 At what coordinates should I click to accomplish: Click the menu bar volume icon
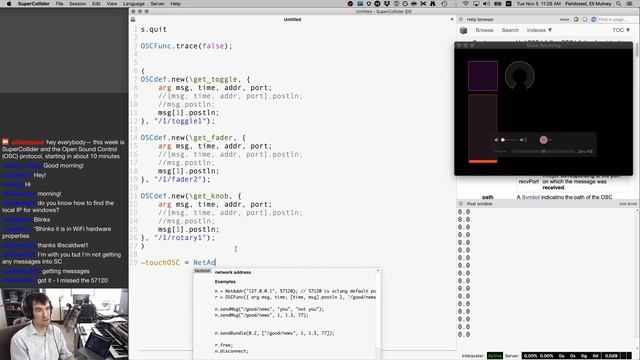click(487, 4)
